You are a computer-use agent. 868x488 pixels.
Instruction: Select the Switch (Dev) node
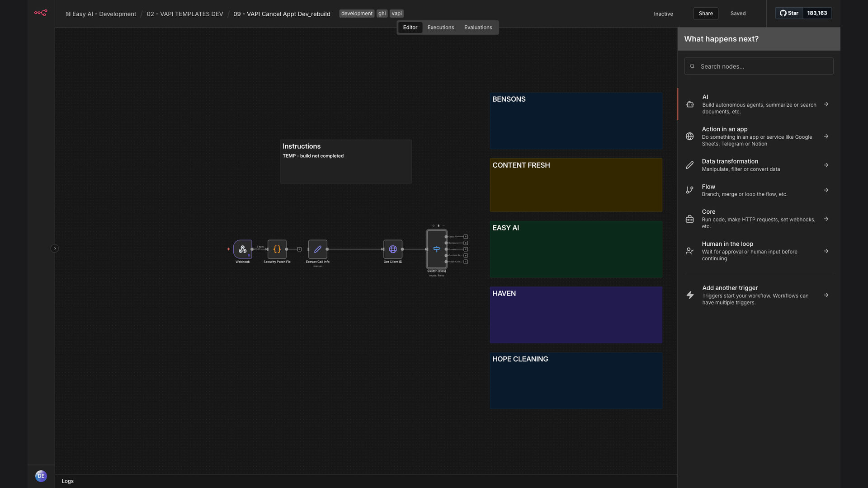[x=437, y=249]
